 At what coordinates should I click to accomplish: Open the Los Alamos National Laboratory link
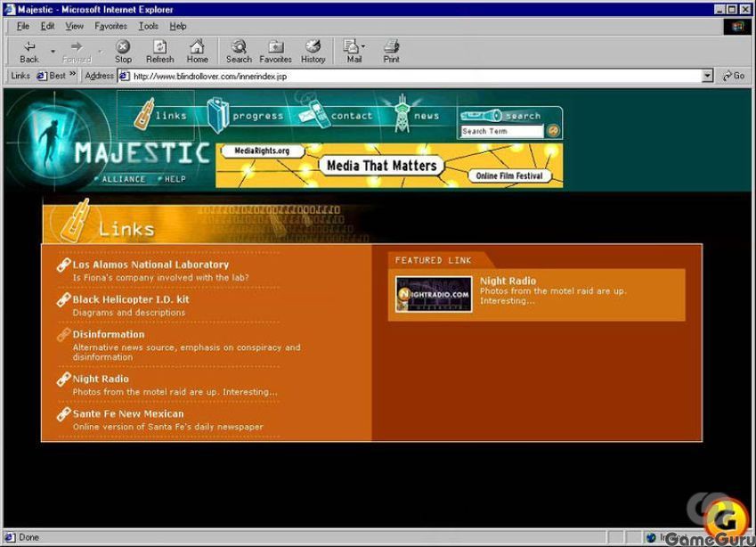150,265
